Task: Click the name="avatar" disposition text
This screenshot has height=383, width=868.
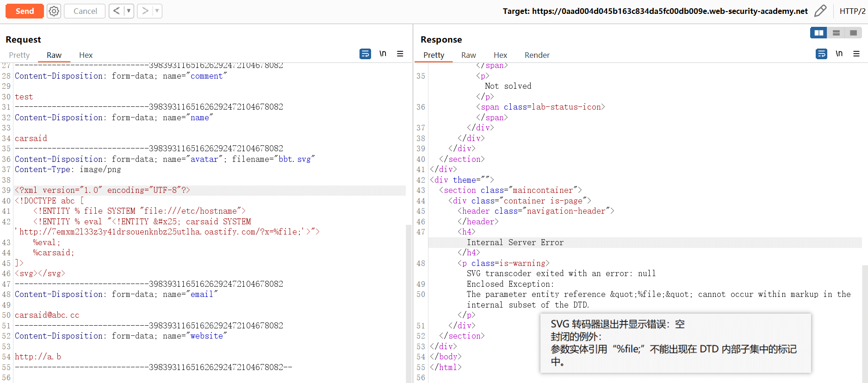Action: coord(192,159)
